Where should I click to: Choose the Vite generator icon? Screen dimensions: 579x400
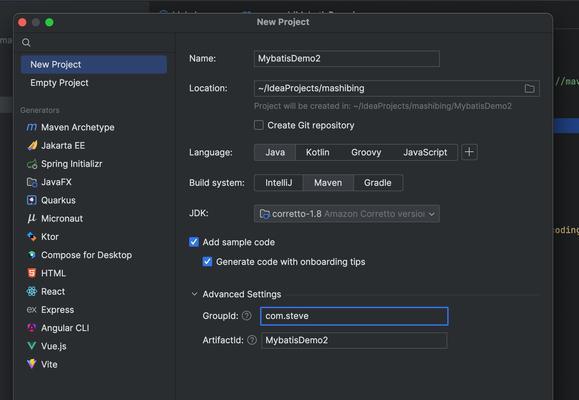(32, 364)
